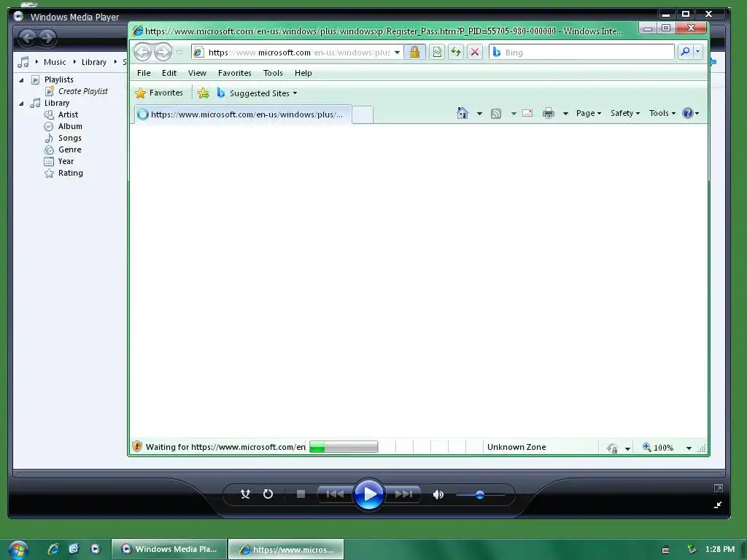
Task: Open the Edit menu
Action: click(169, 73)
